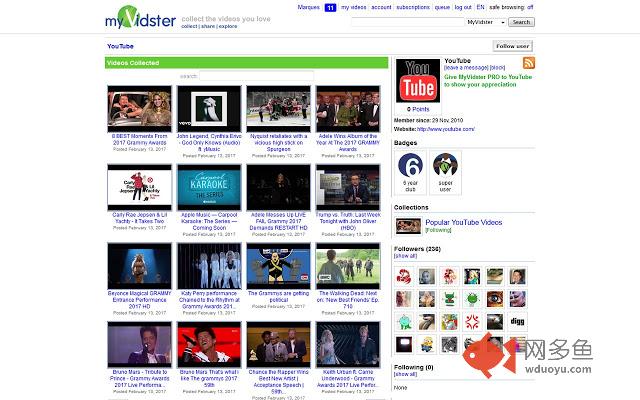The image size is (640, 400).
Task: Click the notifications count 11 badge
Action: (330, 7)
